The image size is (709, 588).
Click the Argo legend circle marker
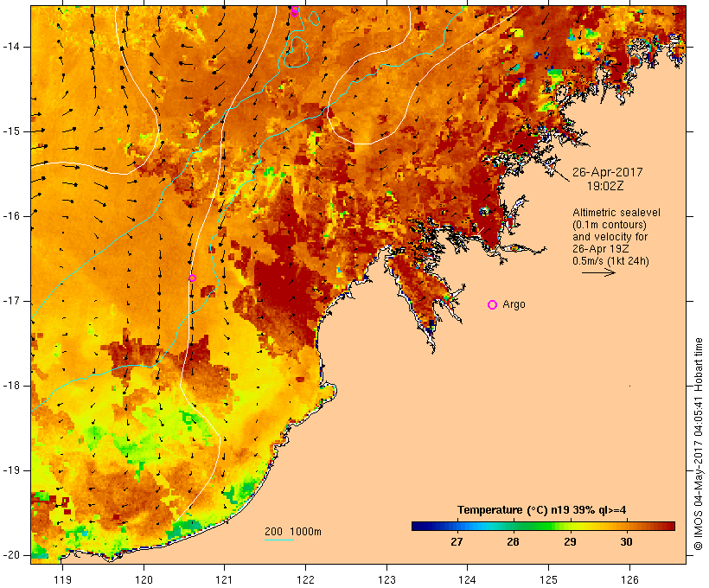tap(493, 305)
